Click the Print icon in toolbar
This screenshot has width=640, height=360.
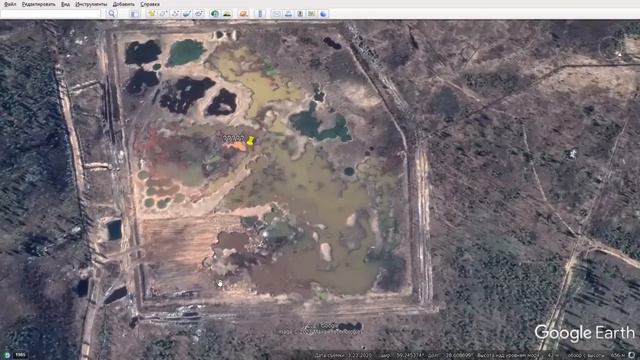[289, 13]
